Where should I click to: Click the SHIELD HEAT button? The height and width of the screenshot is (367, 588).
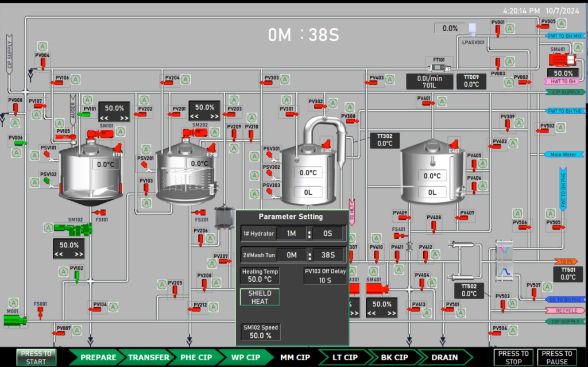click(x=260, y=297)
